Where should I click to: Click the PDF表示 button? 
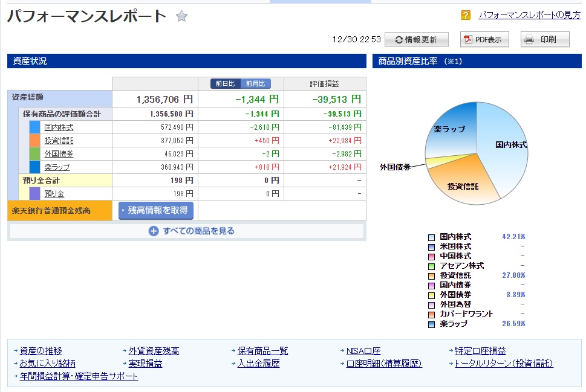click(484, 40)
